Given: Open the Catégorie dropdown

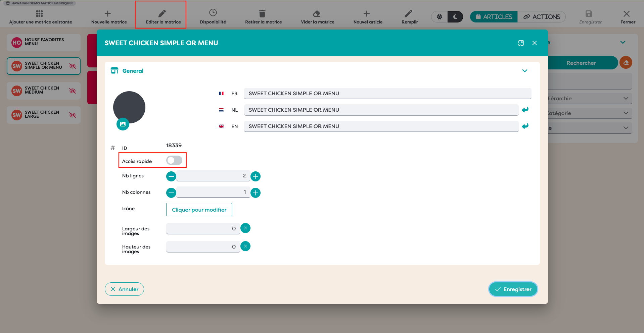Looking at the screenshot, I should click(590, 113).
